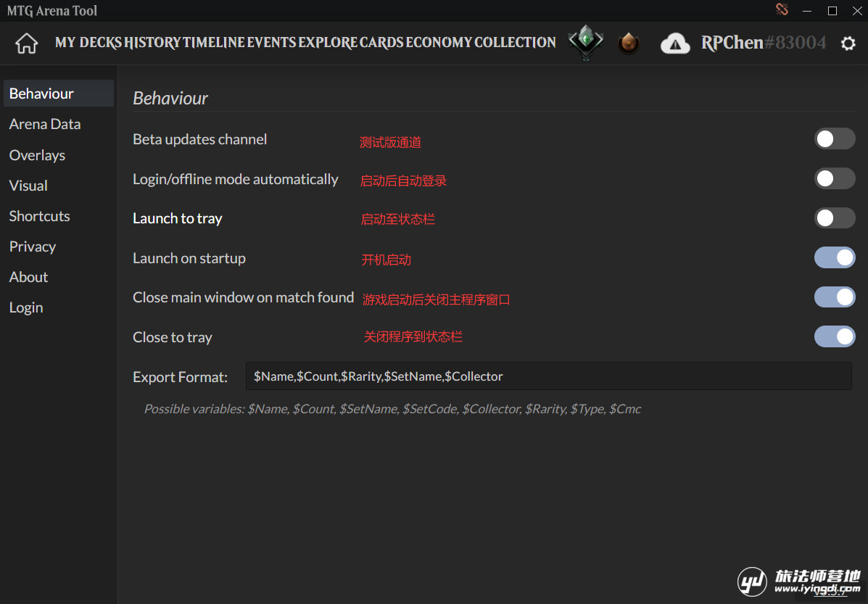Enable the Beta updates channel toggle
Screen dimensions: 868x604
click(x=834, y=139)
